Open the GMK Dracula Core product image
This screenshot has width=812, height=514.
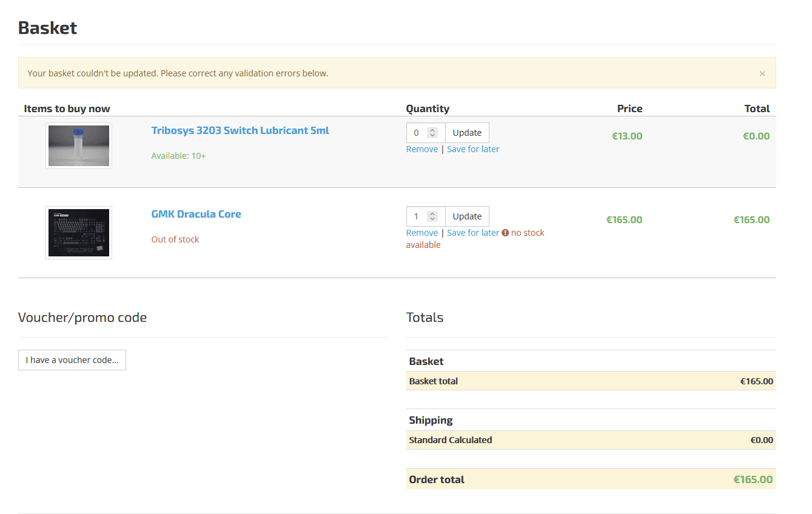coord(79,233)
